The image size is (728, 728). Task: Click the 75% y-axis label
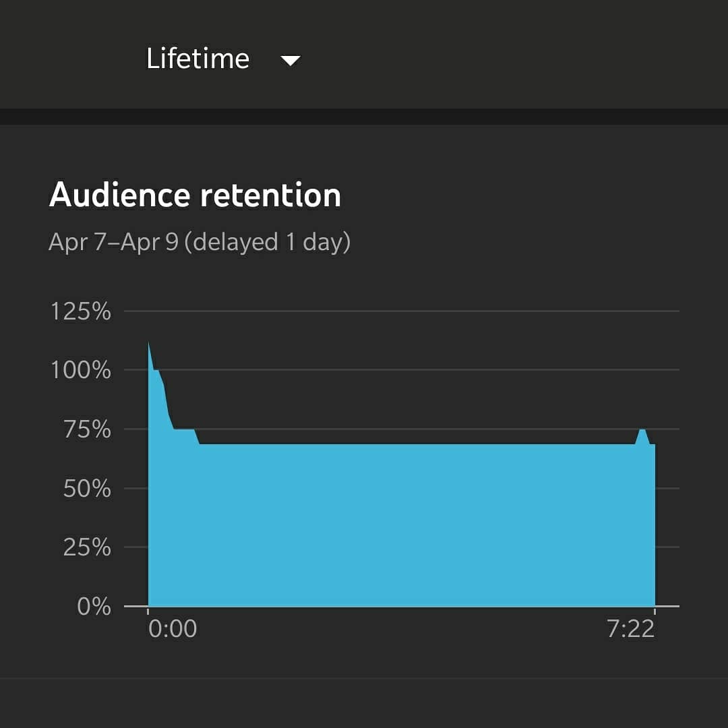pos(87,429)
